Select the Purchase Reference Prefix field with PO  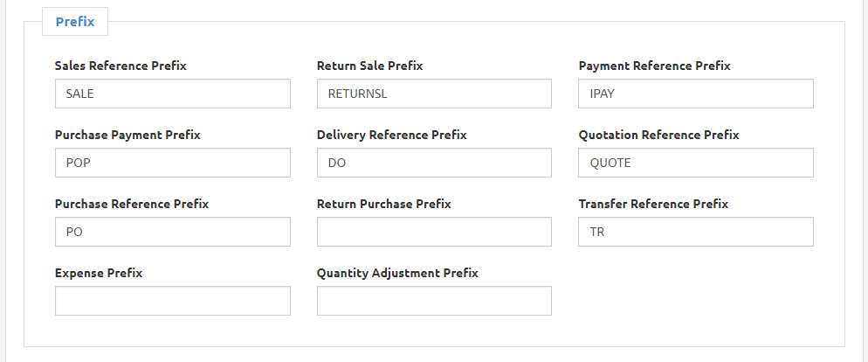(172, 232)
